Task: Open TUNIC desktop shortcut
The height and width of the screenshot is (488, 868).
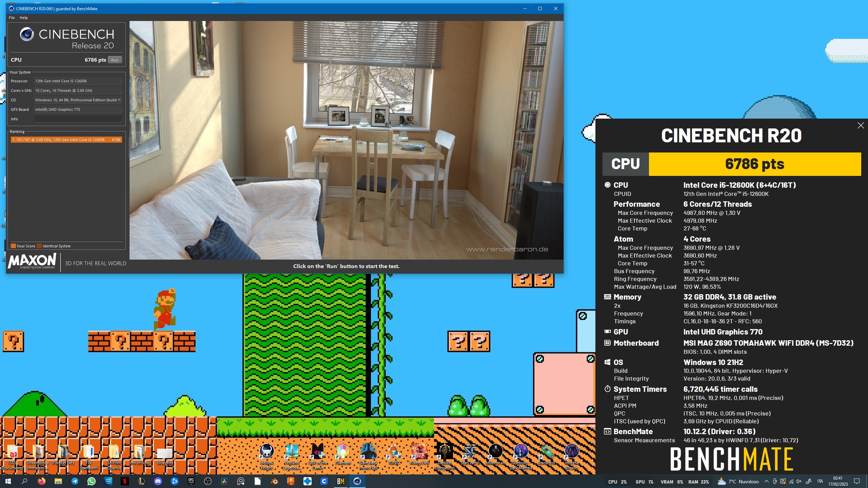Action: (394, 455)
